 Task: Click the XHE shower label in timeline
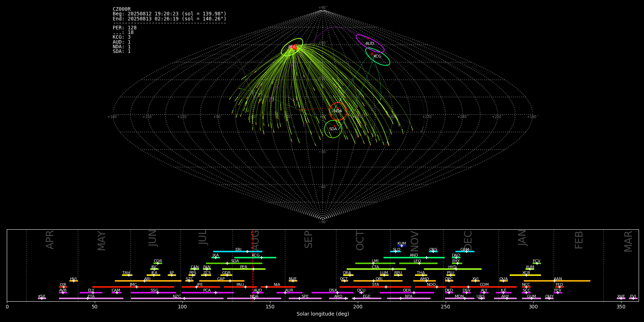(x=621, y=297)
